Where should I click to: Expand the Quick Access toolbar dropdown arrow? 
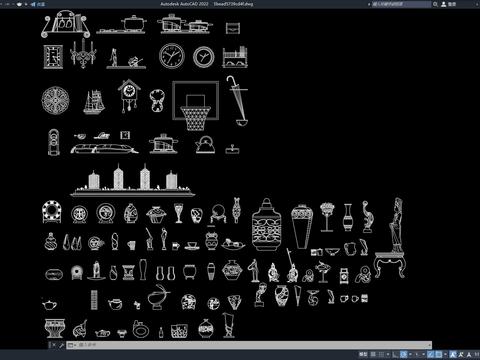[x=26, y=4]
